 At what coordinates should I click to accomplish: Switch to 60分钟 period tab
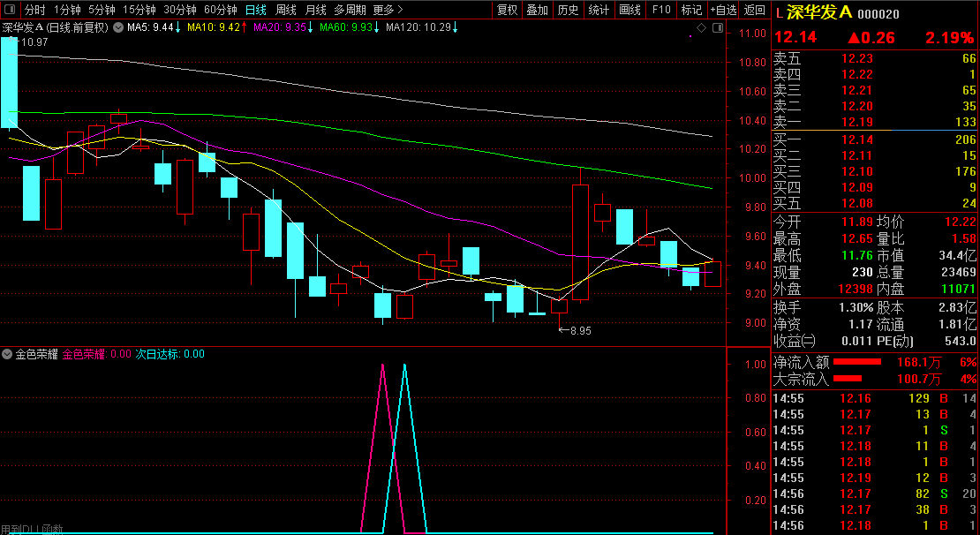(x=220, y=10)
